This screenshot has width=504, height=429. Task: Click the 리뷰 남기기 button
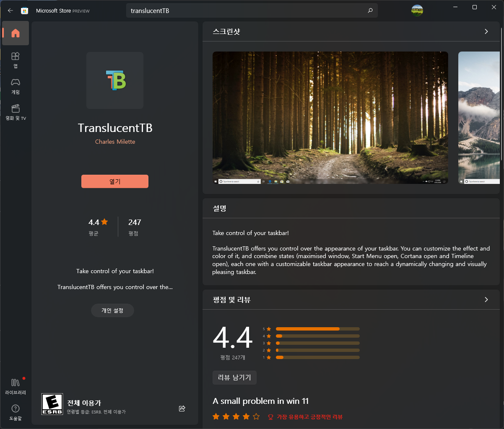[x=234, y=377]
